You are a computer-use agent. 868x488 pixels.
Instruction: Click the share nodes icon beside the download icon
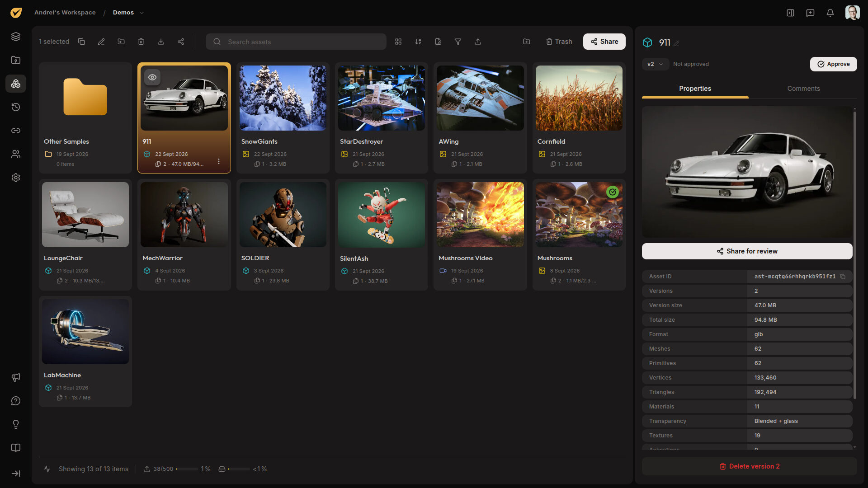click(181, 42)
